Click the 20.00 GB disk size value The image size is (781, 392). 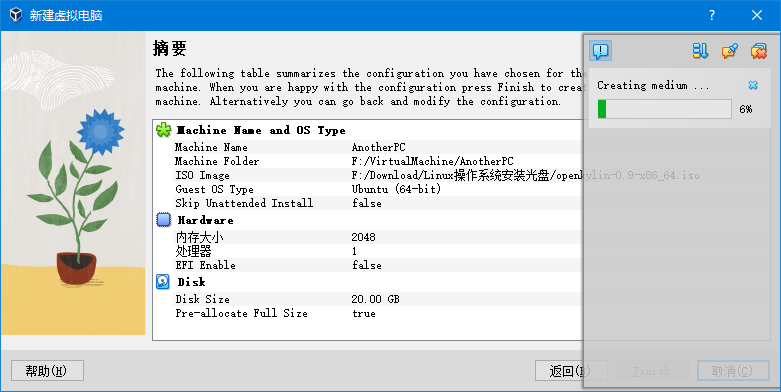coord(375,299)
